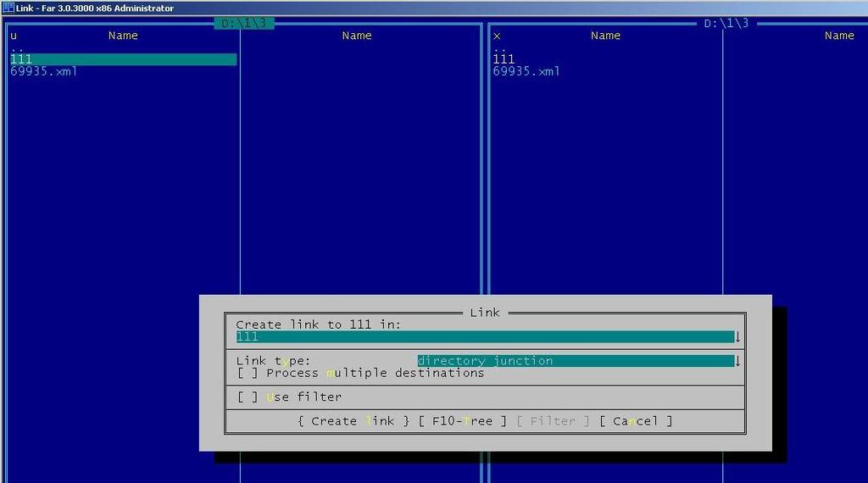Cancel the Link dialog

pyautogui.click(x=636, y=421)
